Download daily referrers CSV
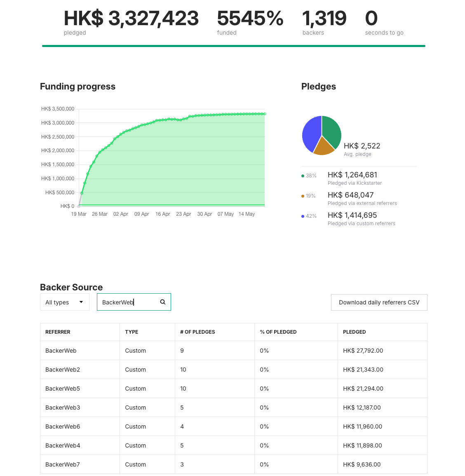Viewport: 465px width, 476px height. click(x=379, y=302)
